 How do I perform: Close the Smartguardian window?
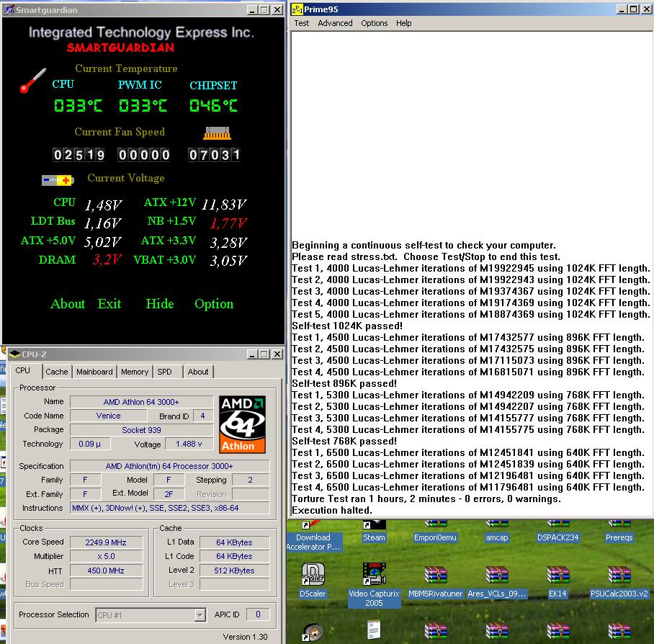tap(277, 9)
